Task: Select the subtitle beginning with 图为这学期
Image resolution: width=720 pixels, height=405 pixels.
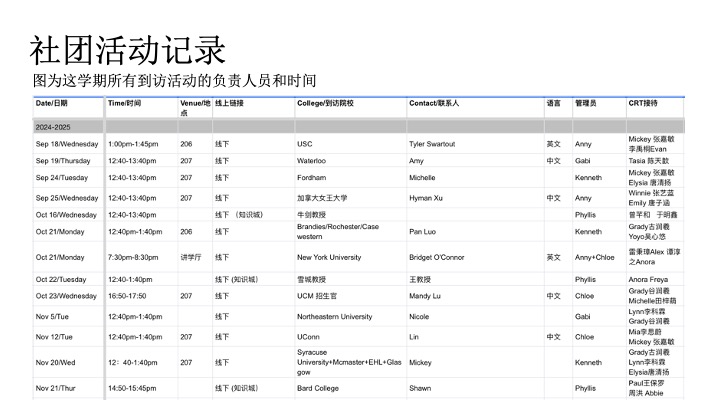Action: 175,80
